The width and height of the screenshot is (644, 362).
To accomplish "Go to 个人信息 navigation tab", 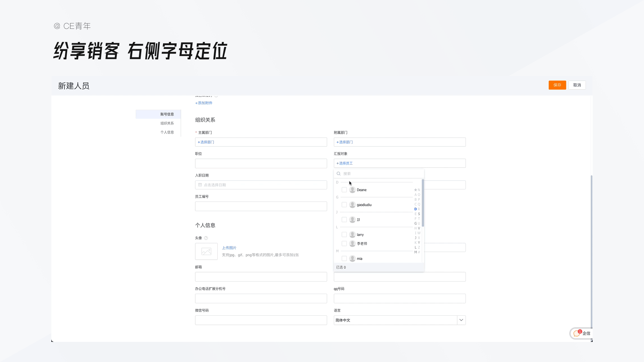I will point(167,132).
